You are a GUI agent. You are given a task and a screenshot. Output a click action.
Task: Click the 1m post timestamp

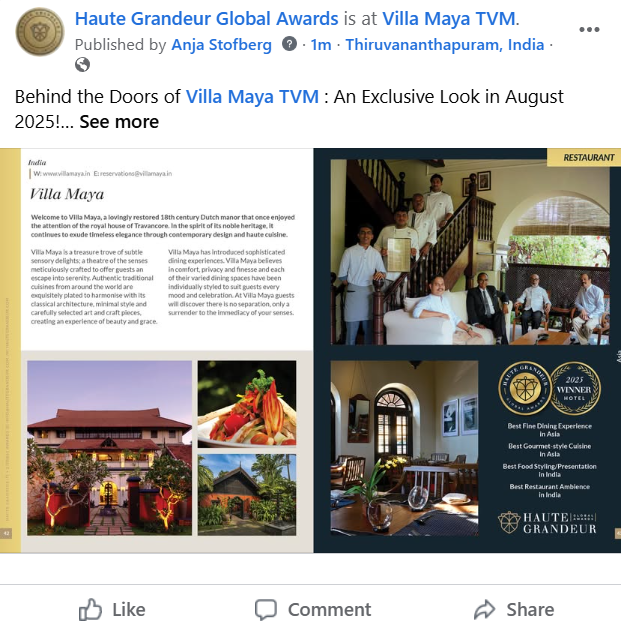click(x=321, y=45)
